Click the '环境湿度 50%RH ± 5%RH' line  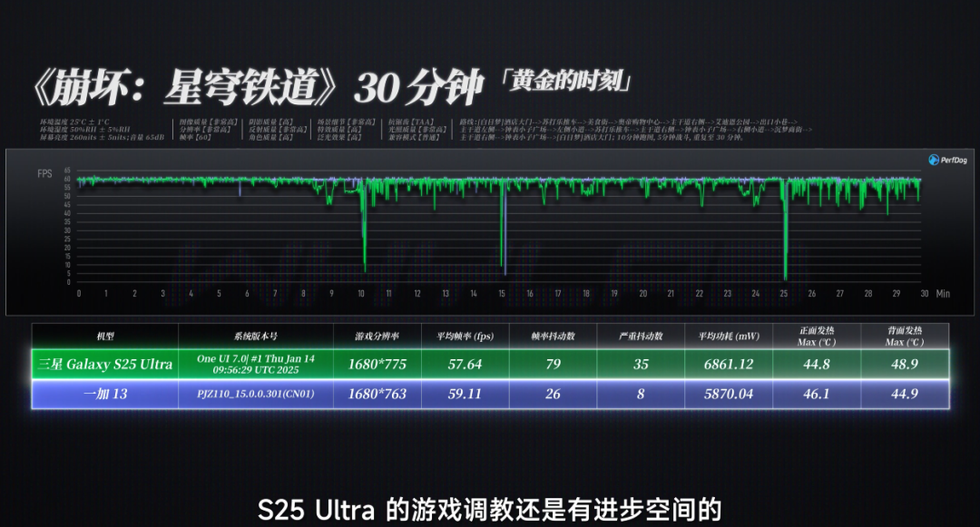coord(85,129)
